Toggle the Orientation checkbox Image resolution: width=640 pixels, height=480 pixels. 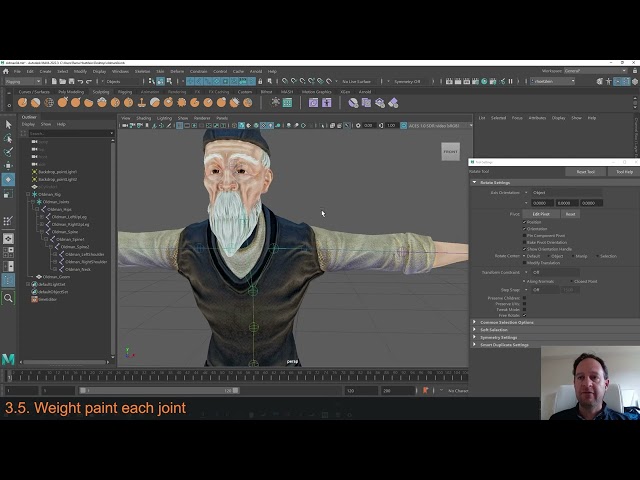[524, 229]
